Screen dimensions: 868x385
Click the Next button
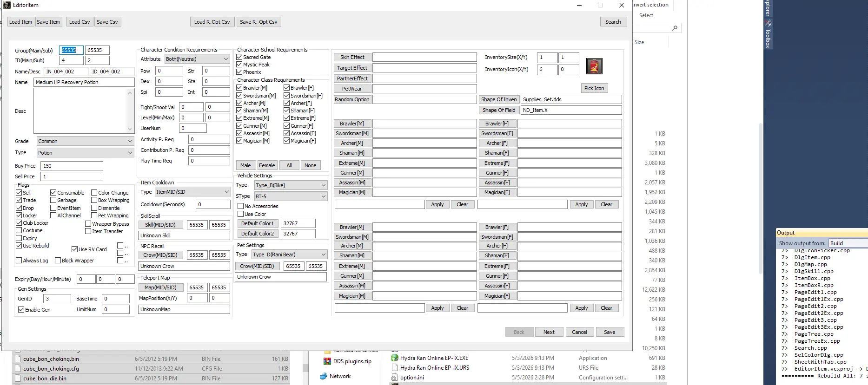tap(549, 332)
